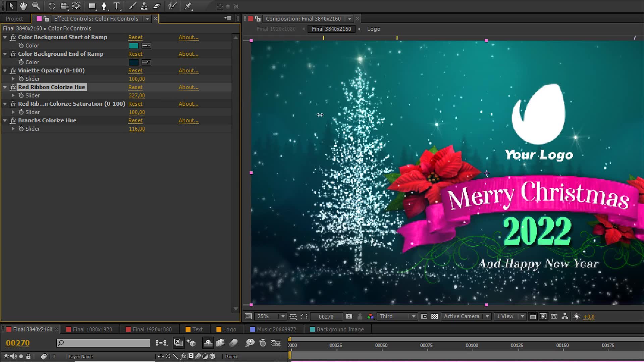This screenshot has height=362, width=644.
Task: Expand the Branchs Colorize Hue slider
Action: tap(12, 129)
